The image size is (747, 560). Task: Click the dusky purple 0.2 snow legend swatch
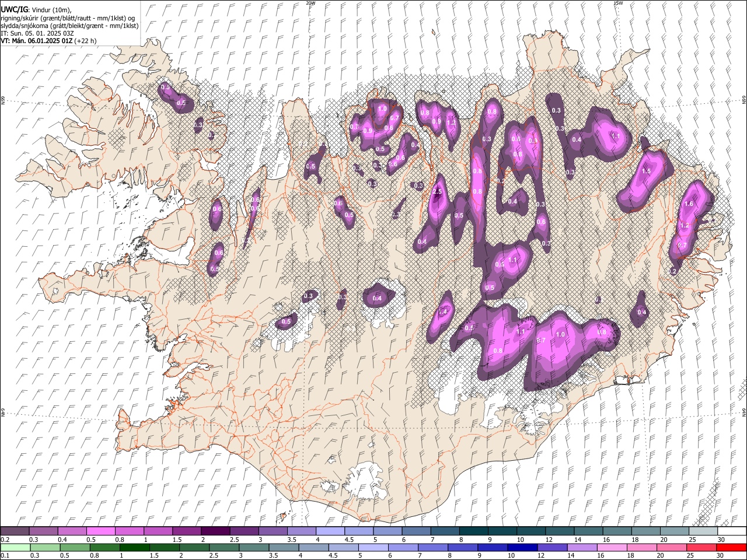[x=15, y=531]
